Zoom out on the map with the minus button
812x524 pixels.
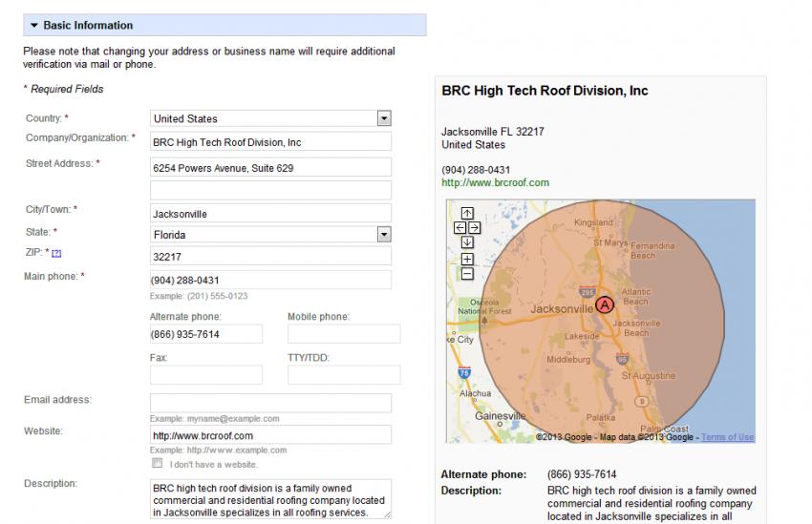[467, 274]
